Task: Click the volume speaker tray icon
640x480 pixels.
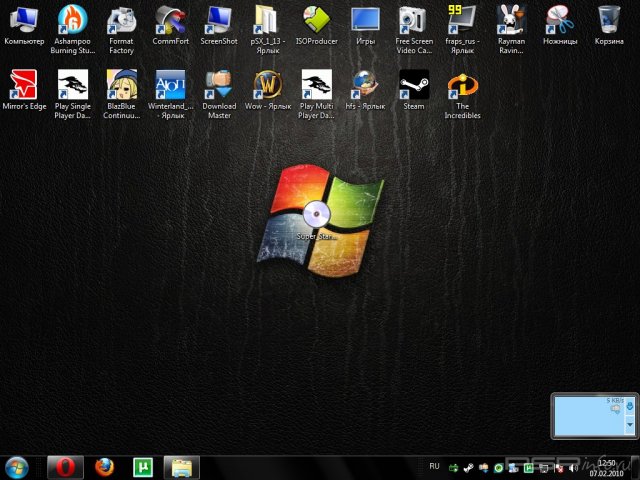Action: pos(573,467)
